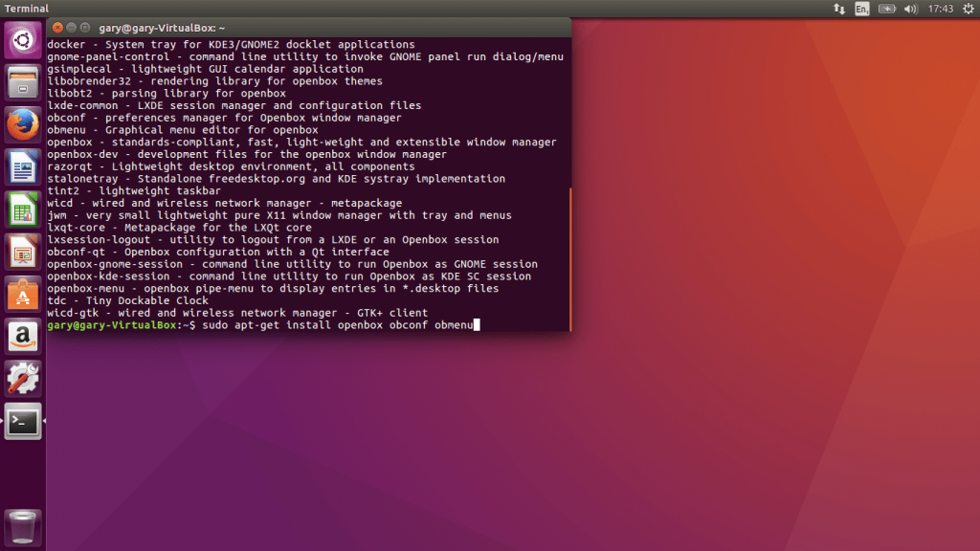The image size is (980, 551).
Task: Click the terminal title gary@gary-VirtualBox
Action: pyautogui.click(x=162, y=28)
